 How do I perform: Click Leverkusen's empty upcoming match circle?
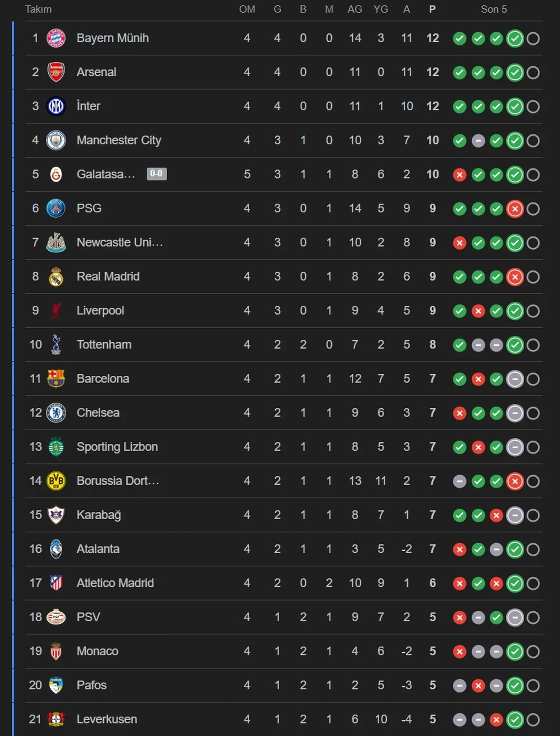point(533,720)
